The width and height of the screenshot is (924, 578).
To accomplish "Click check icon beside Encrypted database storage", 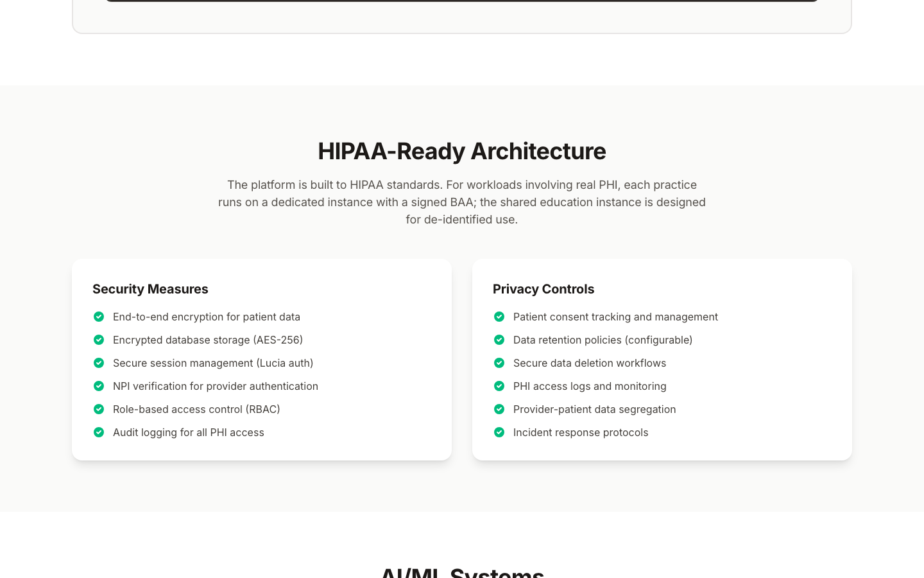I will [x=99, y=340].
